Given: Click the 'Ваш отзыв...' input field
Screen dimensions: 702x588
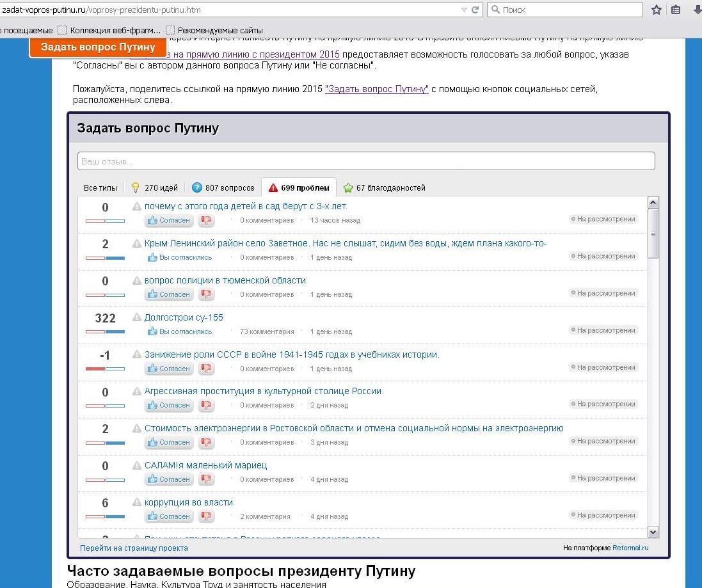Looking at the screenshot, I should pos(366,161).
